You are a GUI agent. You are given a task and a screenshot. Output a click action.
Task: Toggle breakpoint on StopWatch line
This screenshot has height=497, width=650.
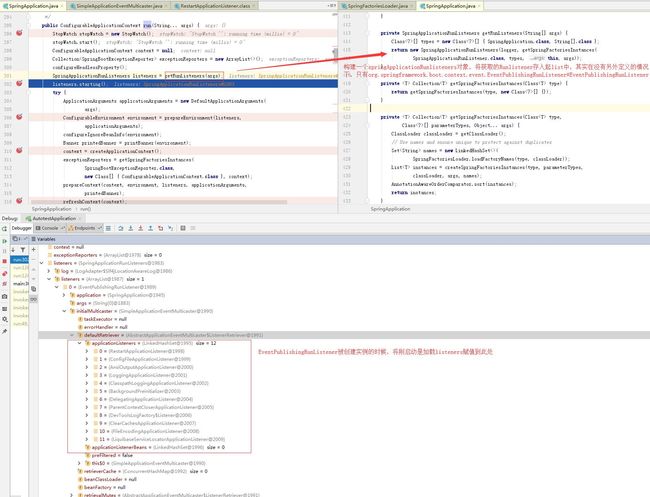tap(19, 33)
